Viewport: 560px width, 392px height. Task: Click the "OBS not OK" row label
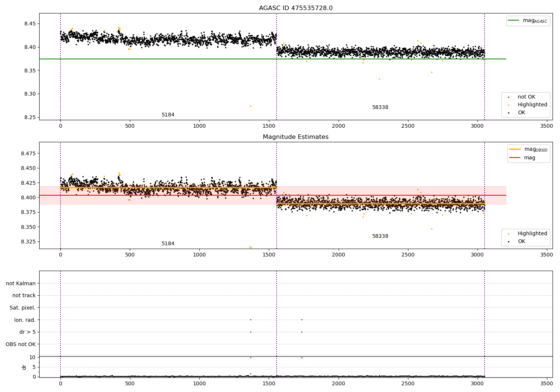[21, 345]
